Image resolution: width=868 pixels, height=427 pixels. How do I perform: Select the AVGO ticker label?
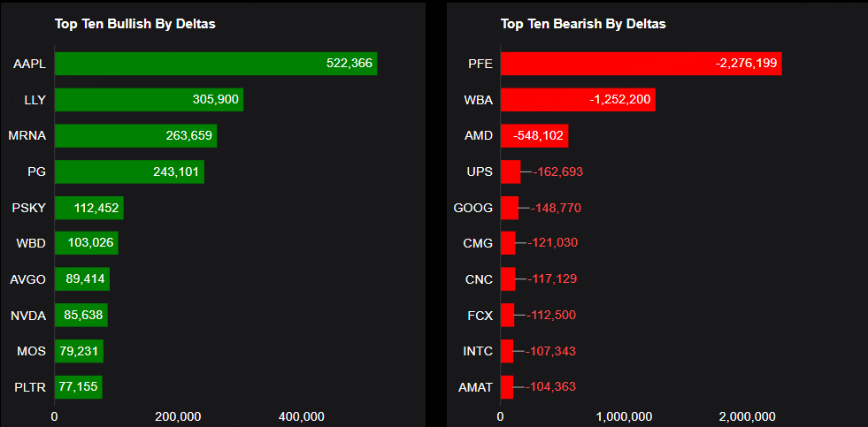click(x=27, y=280)
